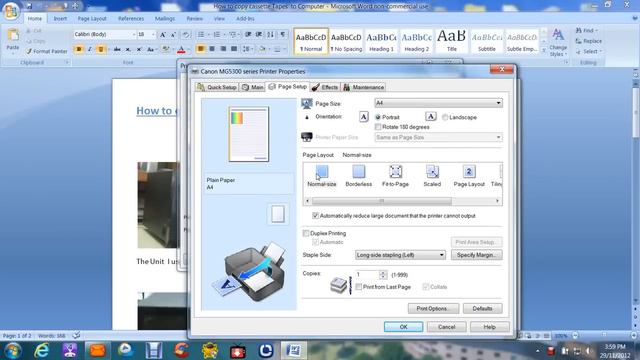640x360 pixels.
Task: Enable the Duplex Printing checkbox
Action: pyautogui.click(x=306, y=233)
